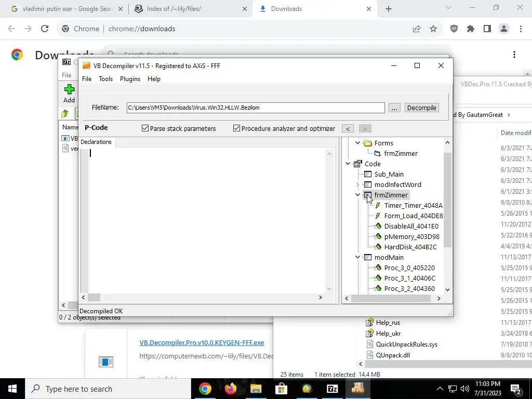Close the vladimir putin war Google Search tab
The height and width of the screenshot is (399, 532).
pyautogui.click(x=121, y=9)
